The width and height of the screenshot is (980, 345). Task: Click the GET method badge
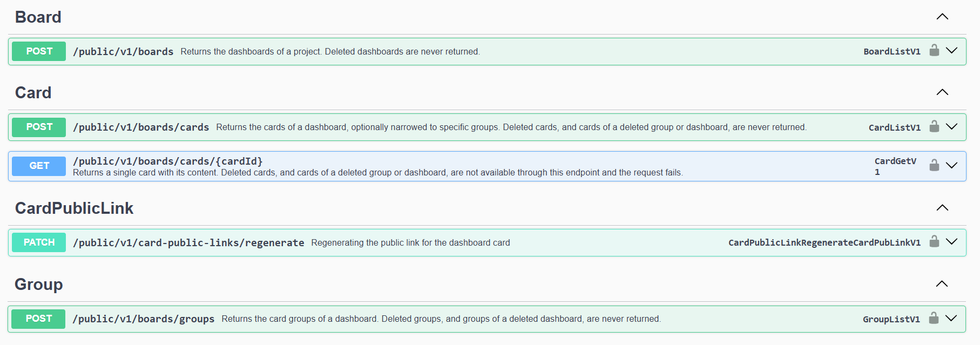click(39, 166)
